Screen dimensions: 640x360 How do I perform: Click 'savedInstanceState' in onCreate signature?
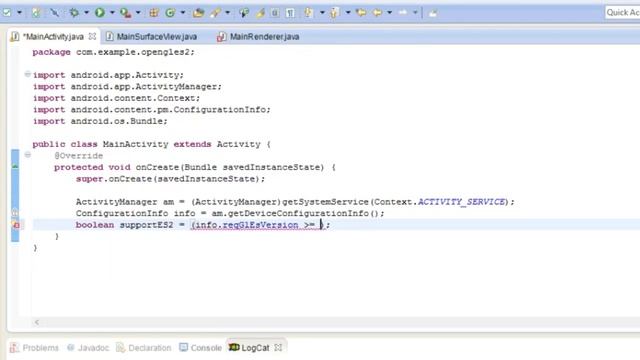coord(271,167)
